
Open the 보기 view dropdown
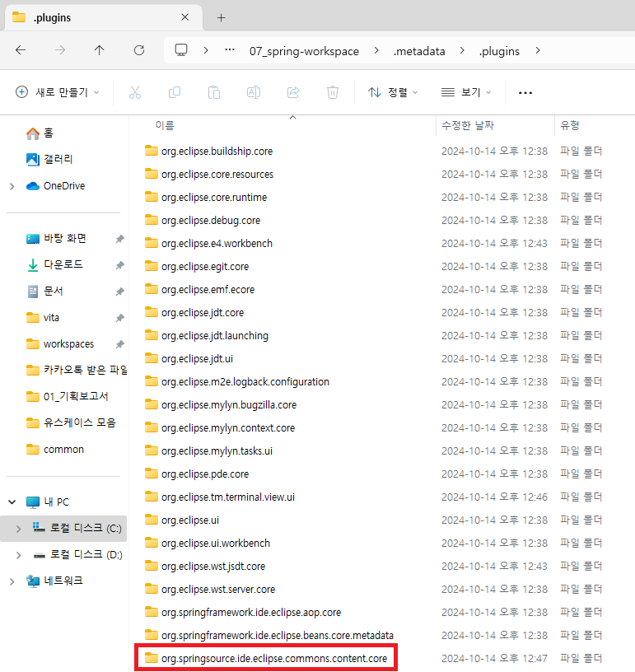466,92
